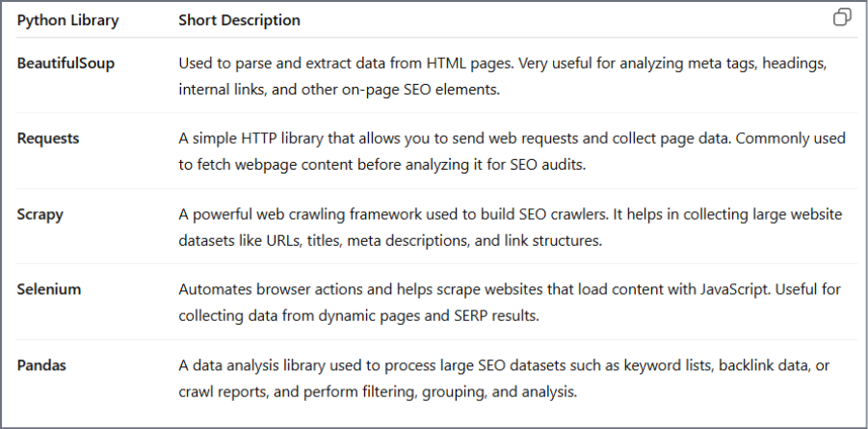
Task: Select the Selenium library name
Action: click(48, 289)
